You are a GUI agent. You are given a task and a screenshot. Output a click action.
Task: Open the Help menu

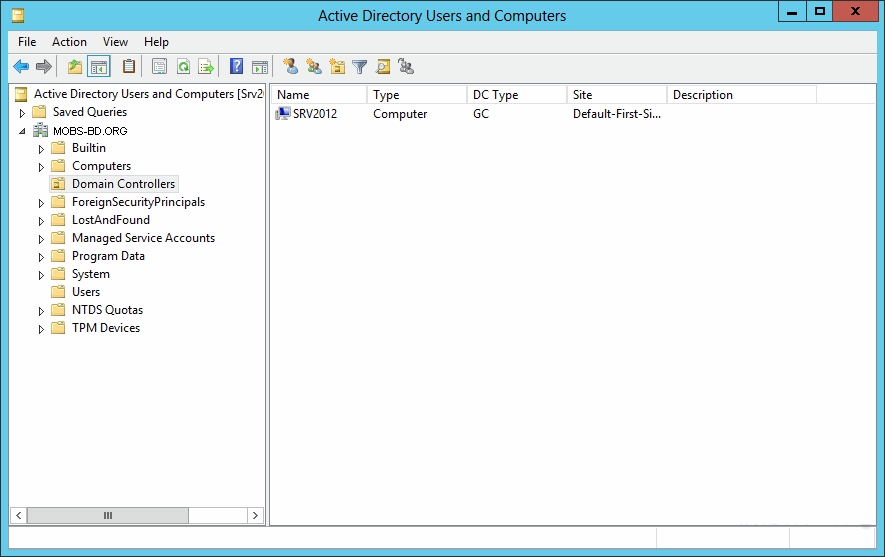156,42
